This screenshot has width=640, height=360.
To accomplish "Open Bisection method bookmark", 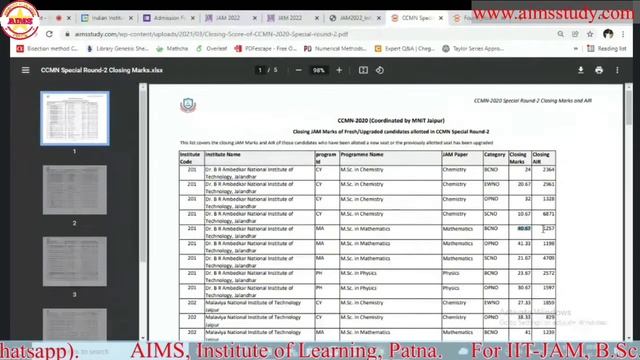I will (x=47, y=49).
